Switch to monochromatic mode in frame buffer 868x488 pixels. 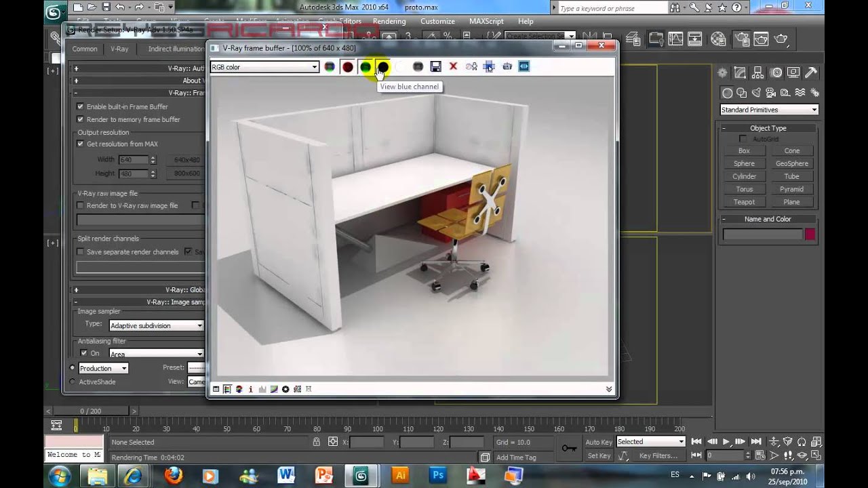click(418, 66)
